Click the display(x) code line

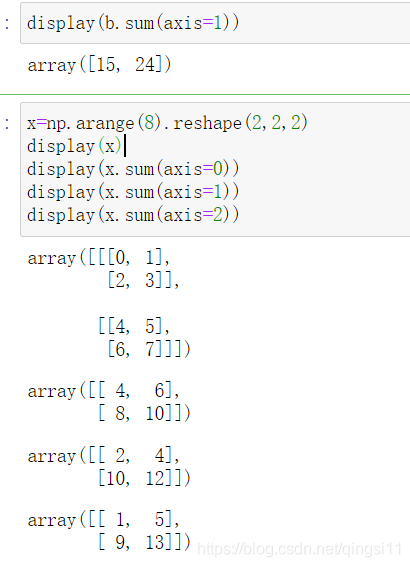tap(74, 146)
